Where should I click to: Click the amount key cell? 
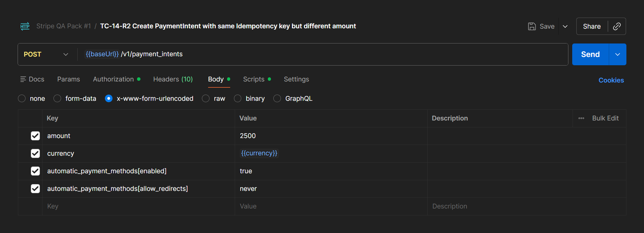[138, 136]
